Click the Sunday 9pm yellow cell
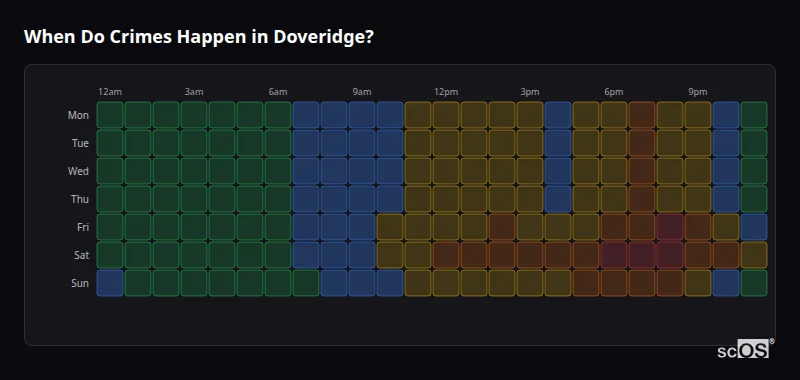Screen dimensions: 800x380 (698, 283)
